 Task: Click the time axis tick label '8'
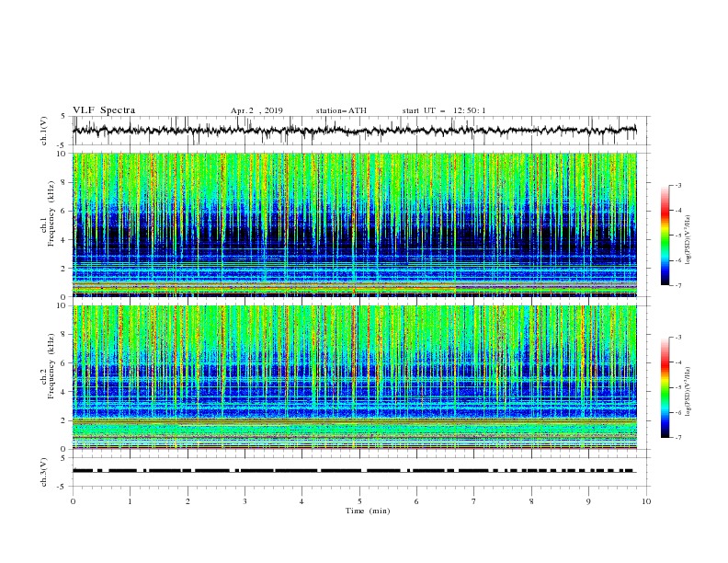click(x=531, y=501)
